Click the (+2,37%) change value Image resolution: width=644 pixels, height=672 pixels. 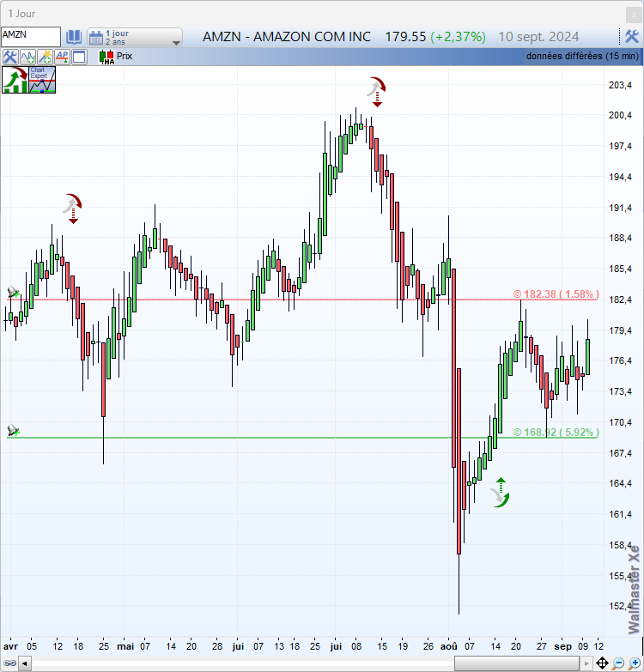point(458,37)
